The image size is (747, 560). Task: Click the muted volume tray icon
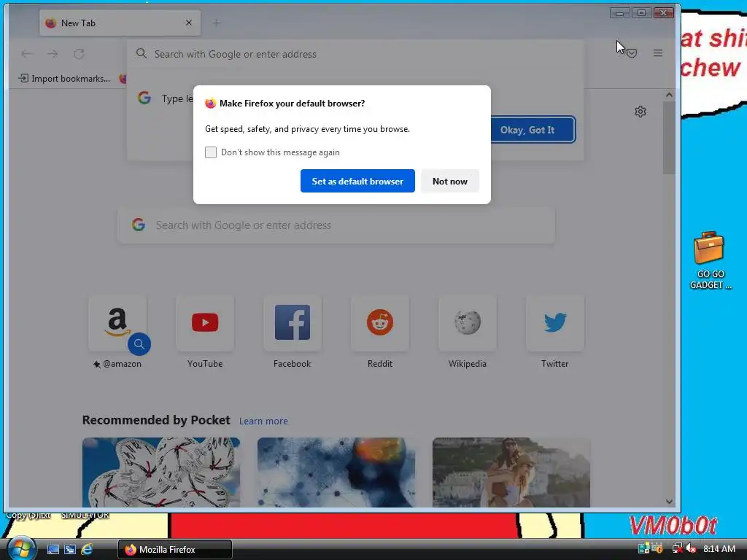point(691,548)
